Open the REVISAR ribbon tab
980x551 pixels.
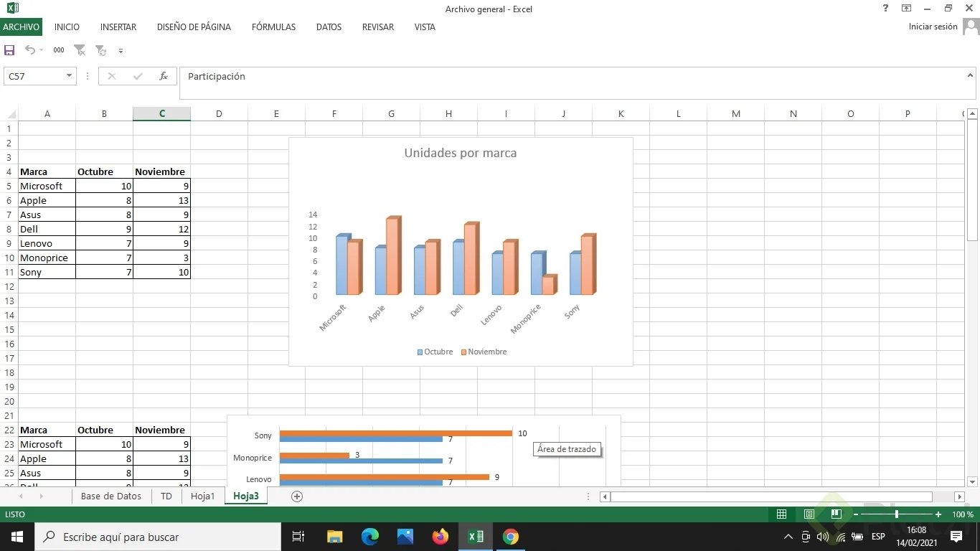point(378,27)
